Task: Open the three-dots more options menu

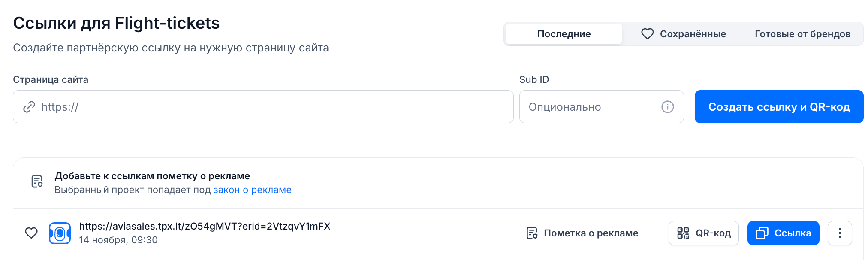Action: click(x=839, y=233)
